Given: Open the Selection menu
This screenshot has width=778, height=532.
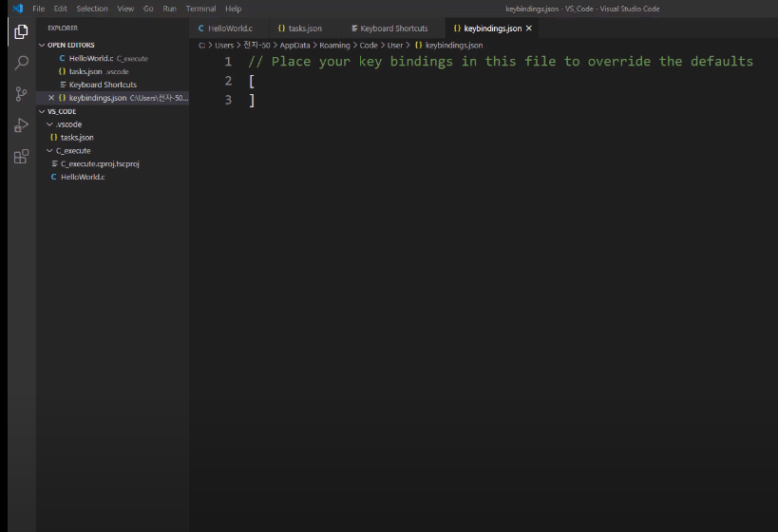Looking at the screenshot, I should click(x=92, y=9).
